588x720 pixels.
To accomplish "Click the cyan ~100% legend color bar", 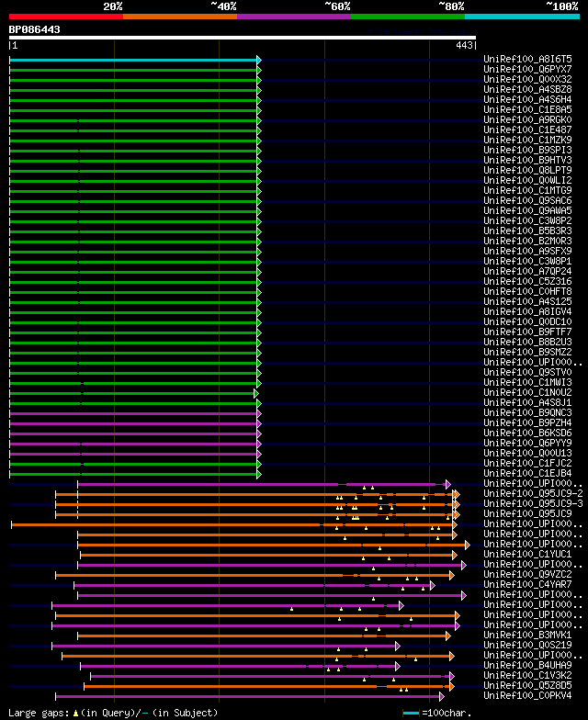I will (522, 17).
